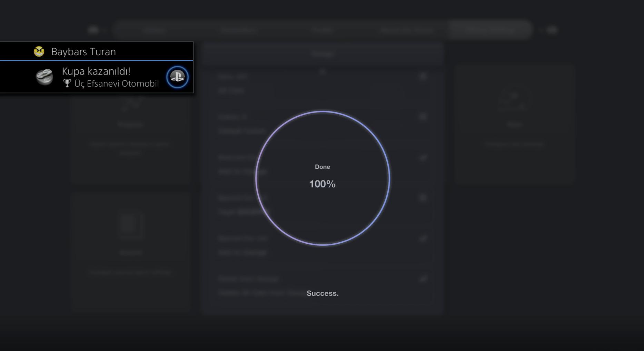Click the 'Done' label inside the progress circle

pyautogui.click(x=323, y=167)
